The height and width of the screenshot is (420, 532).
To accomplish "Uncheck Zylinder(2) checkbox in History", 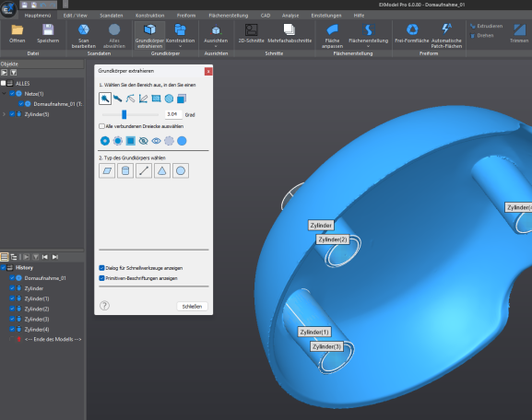I will [x=12, y=309].
